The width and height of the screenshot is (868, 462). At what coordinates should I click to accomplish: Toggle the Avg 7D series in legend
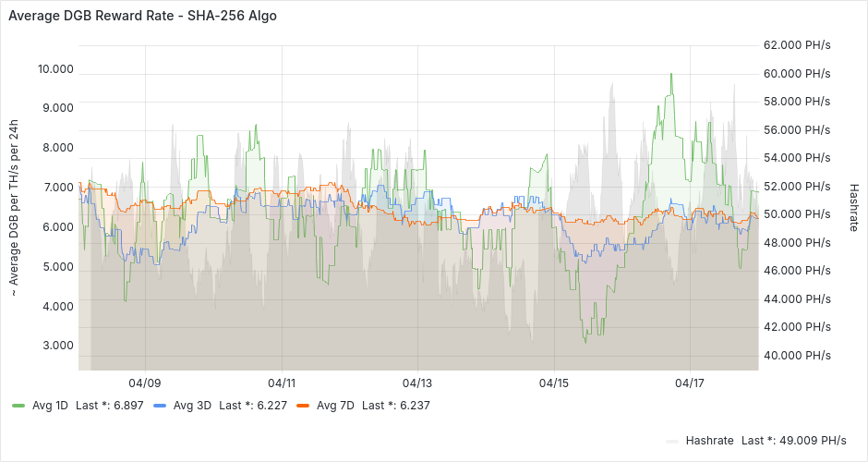(335, 405)
